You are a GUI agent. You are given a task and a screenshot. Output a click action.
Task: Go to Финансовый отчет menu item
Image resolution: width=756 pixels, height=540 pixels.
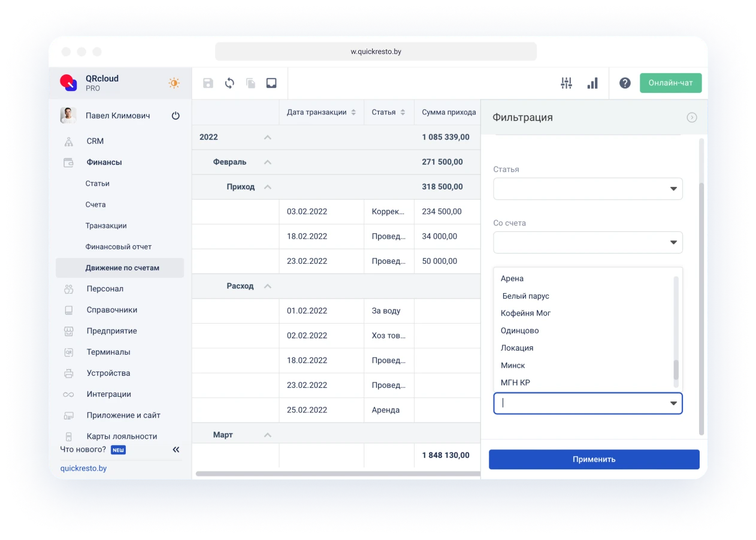[x=119, y=246]
